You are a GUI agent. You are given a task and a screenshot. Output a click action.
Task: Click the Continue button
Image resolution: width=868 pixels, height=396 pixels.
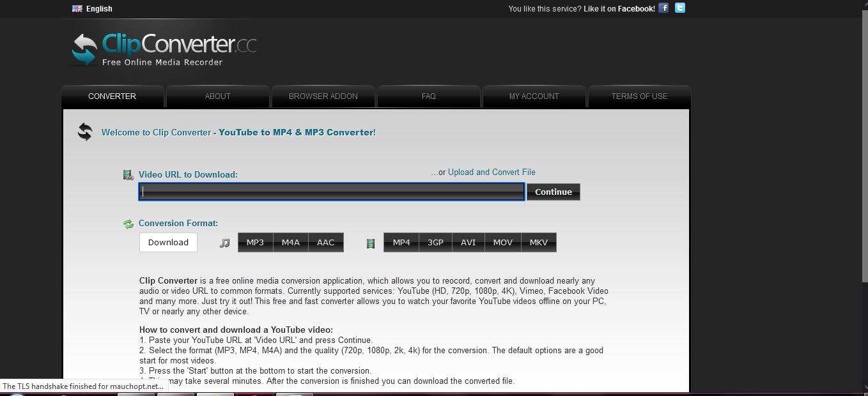[554, 192]
